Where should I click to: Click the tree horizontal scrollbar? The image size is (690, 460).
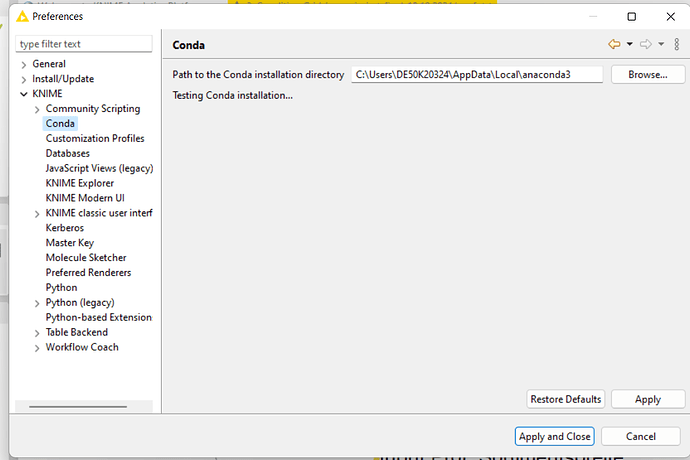(x=78, y=407)
